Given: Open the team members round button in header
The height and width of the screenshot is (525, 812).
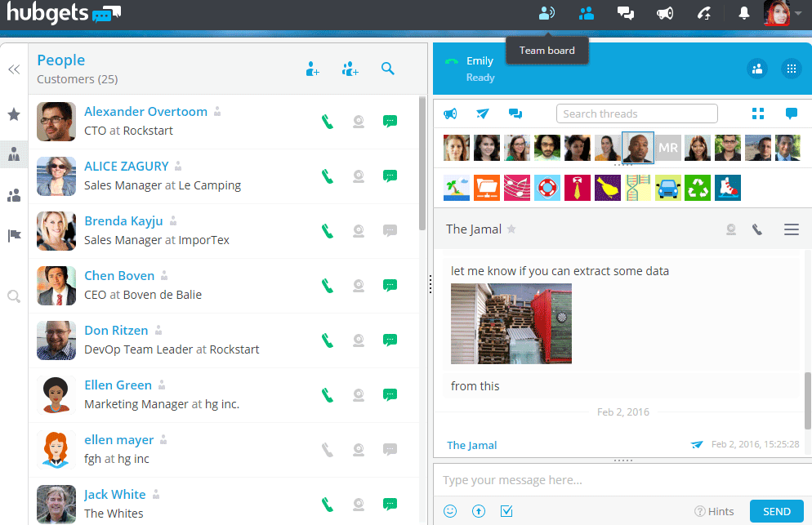Looking at the screenshot, I should (x=757, y=69).
